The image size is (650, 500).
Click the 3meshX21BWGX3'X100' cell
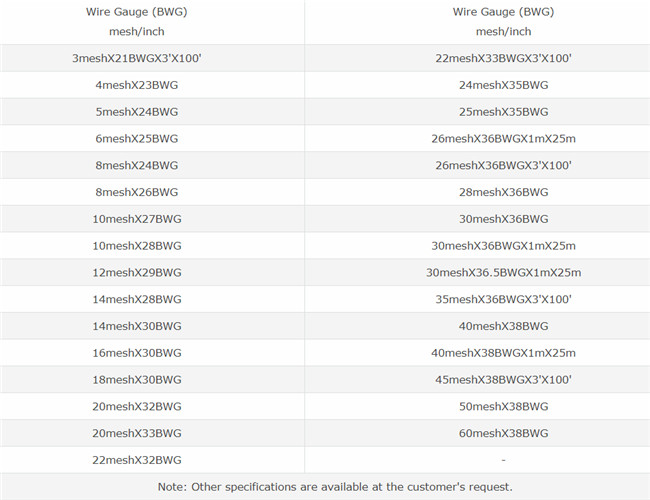point(138,59)
